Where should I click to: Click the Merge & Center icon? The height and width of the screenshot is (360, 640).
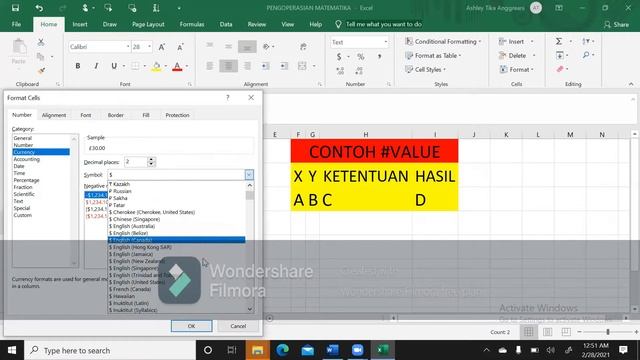point(302,66)
